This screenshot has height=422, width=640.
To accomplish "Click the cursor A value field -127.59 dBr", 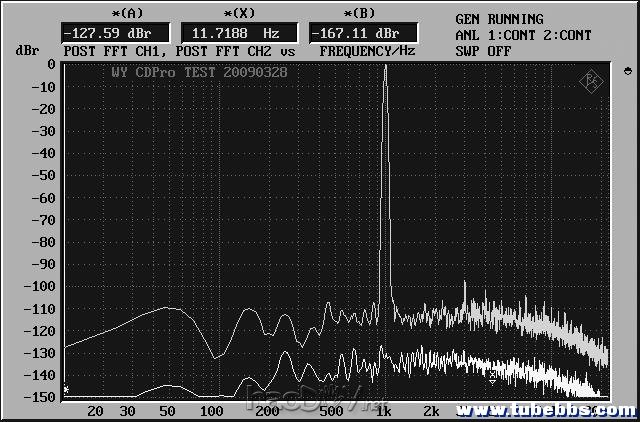I will (x=101, y=33).
